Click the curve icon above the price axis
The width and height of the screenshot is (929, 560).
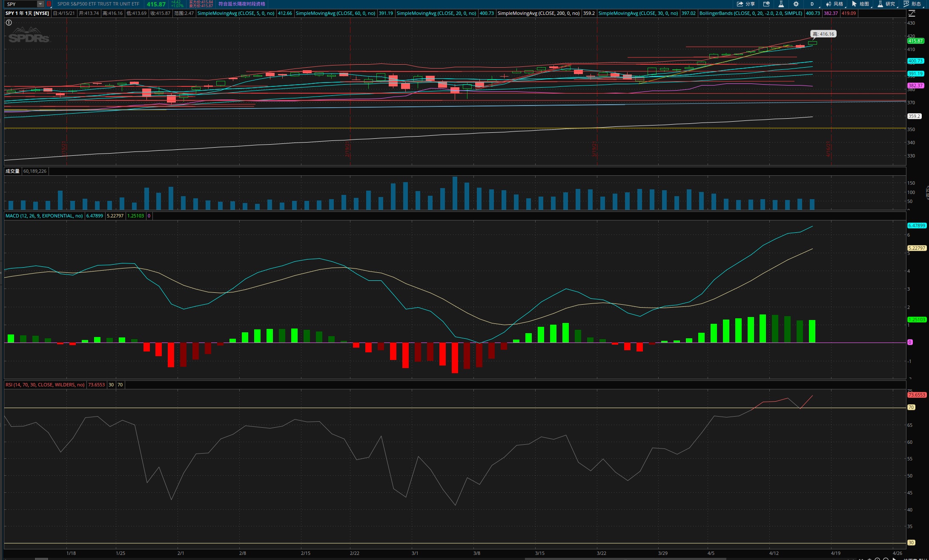coord(912,13)
